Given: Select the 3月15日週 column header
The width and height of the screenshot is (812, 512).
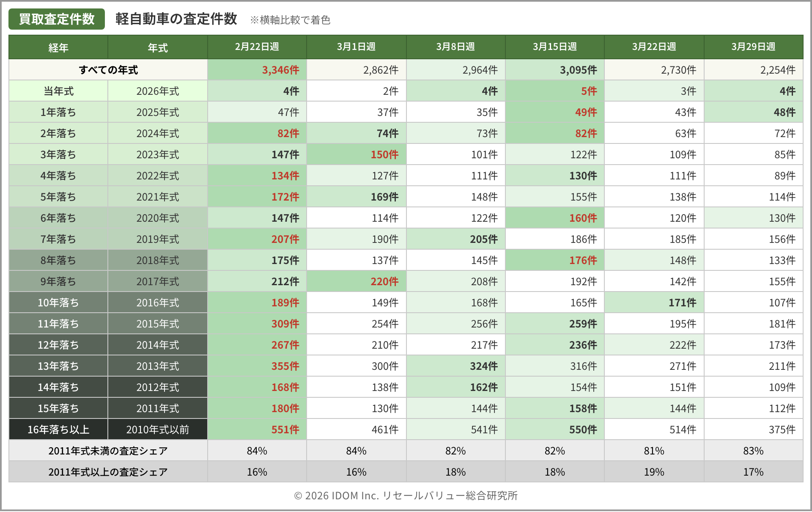Looking at the screenshot, I should pos(554,47).
